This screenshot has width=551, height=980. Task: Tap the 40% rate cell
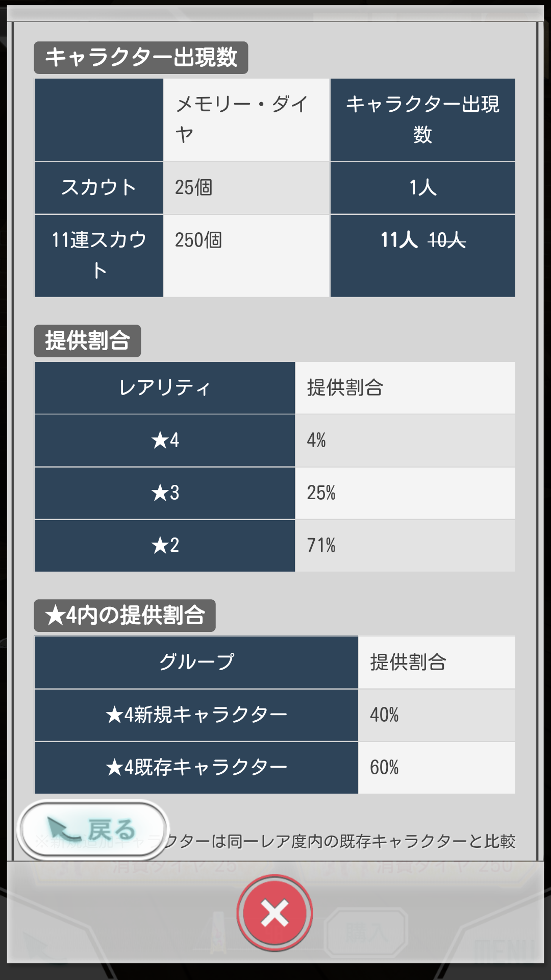[x=437, y=715]
